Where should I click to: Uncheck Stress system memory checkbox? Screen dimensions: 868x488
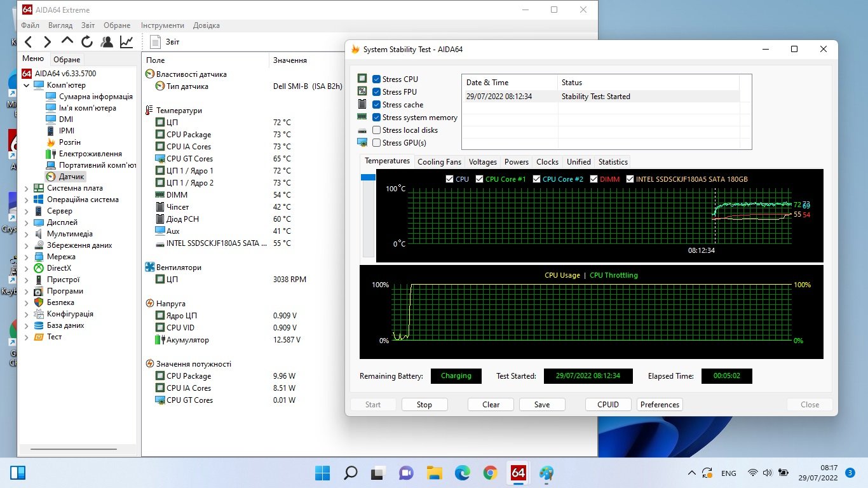(x=377, y=118)
